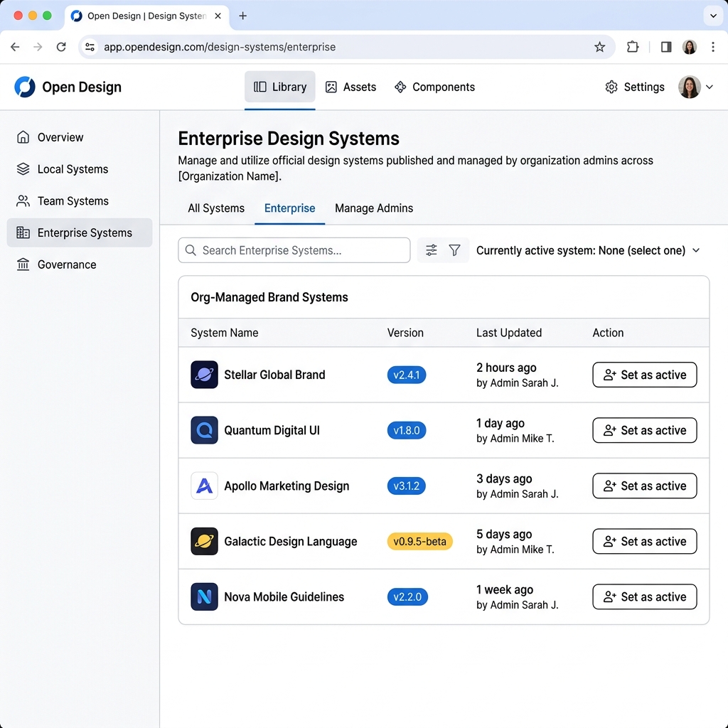Click the '2 hours ago' timestamp

[x=506, y=368]
